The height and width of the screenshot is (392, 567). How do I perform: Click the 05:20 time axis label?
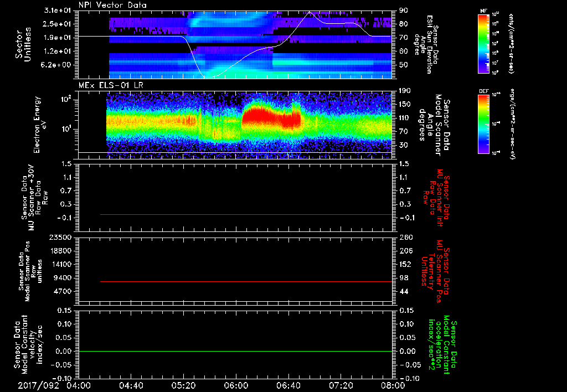tap(183, 385)
